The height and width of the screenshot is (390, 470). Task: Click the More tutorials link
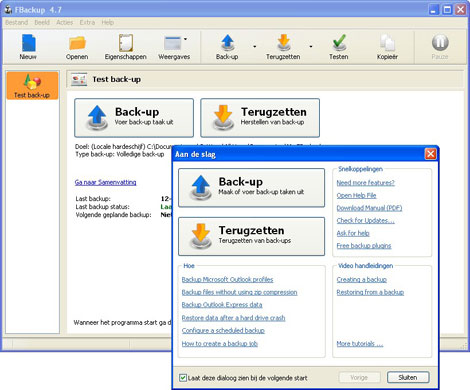coord(360,343)
